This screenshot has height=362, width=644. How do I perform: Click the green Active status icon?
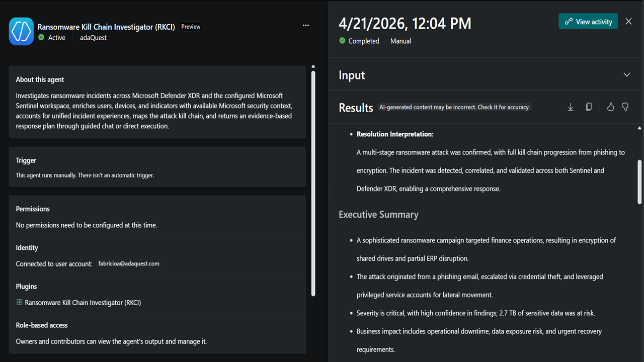[x=41, y=37]
